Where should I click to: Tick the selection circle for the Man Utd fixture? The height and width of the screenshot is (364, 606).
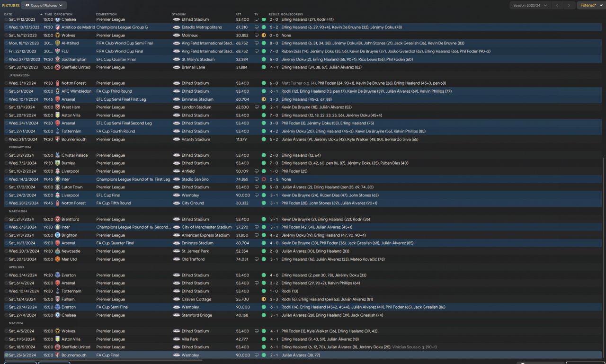click(x=6, y=259)
